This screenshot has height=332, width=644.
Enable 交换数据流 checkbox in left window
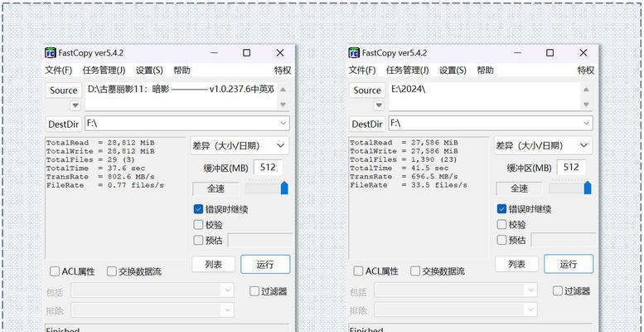click(x=112, y=271)
